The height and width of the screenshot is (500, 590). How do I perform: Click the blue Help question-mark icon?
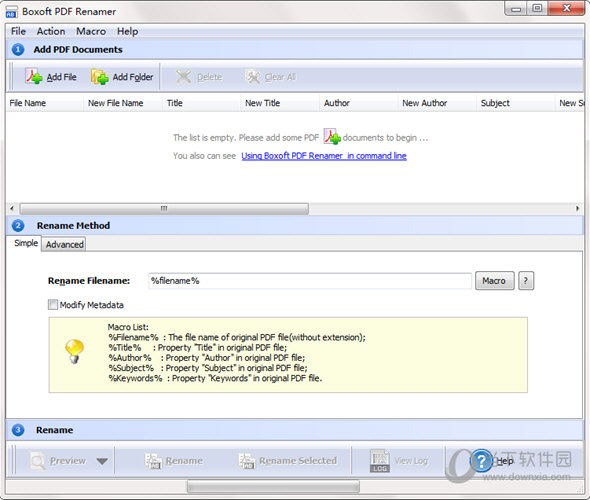click(x=481, y=461)
